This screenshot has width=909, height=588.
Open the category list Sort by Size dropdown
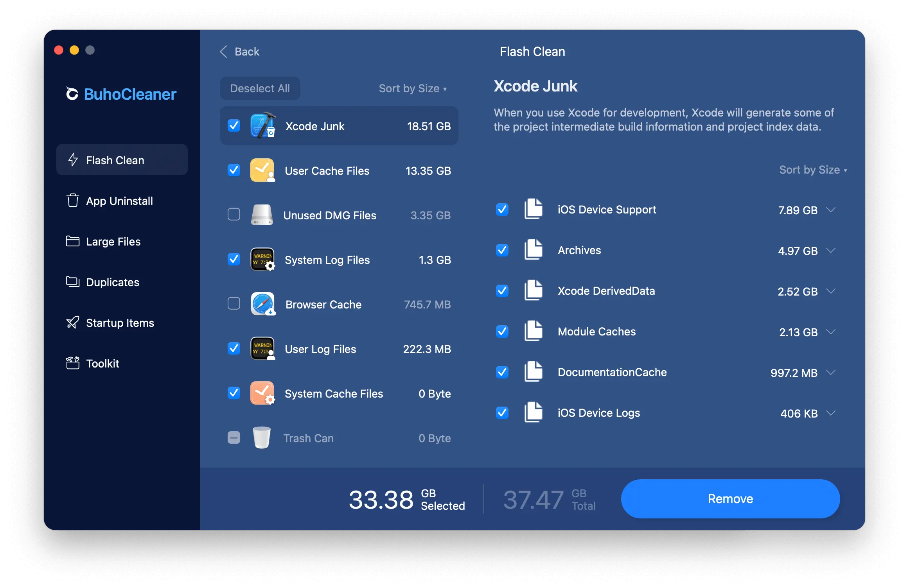click(x=412, y=89)
